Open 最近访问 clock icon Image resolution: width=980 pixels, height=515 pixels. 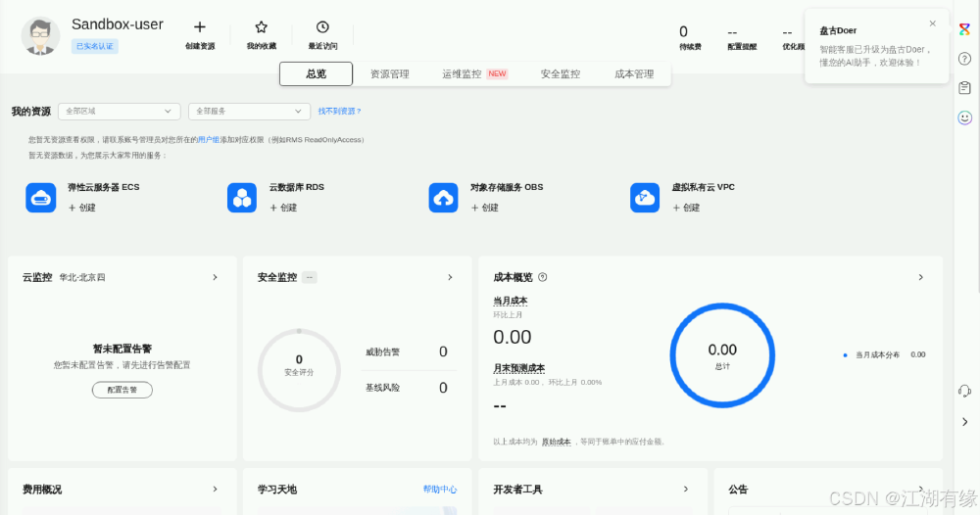[322, 26]
